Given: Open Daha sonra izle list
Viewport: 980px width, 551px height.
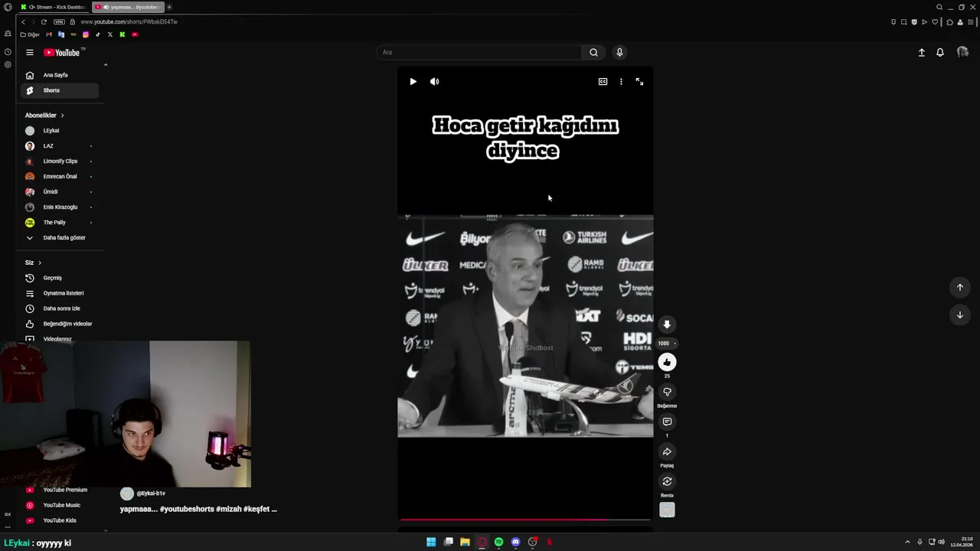Looking at the screenshot, I should click(60, 308).
